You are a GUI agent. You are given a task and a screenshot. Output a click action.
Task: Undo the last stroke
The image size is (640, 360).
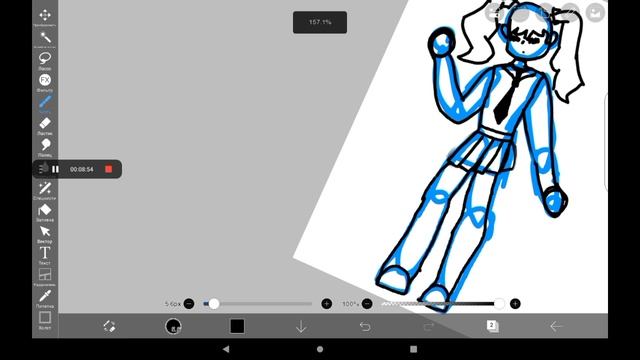pyautogui.click(x=365, y=327)
